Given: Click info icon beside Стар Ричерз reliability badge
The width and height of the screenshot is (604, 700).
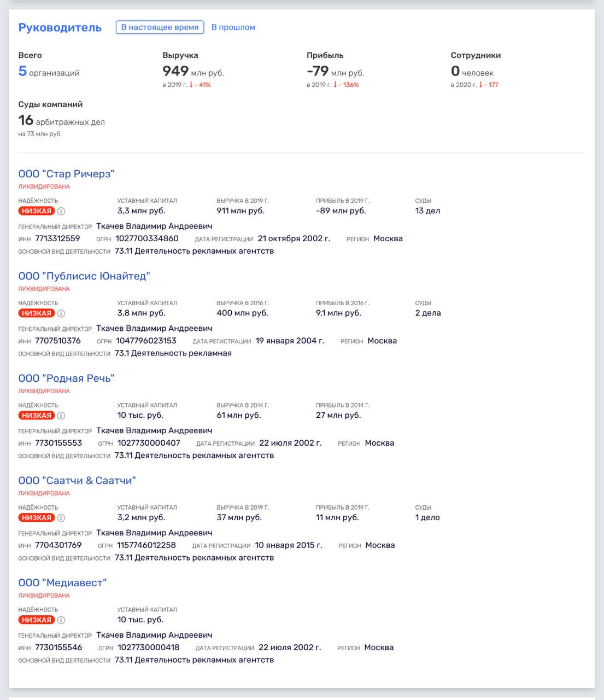Looking at the screenshot, I should (x=61, y=211).
